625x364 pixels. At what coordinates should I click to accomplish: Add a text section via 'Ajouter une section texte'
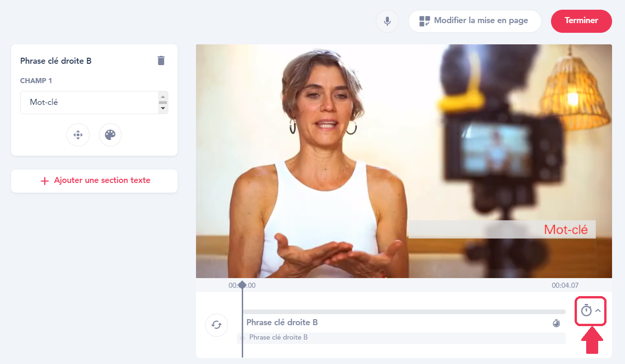(x=94, y=181)
